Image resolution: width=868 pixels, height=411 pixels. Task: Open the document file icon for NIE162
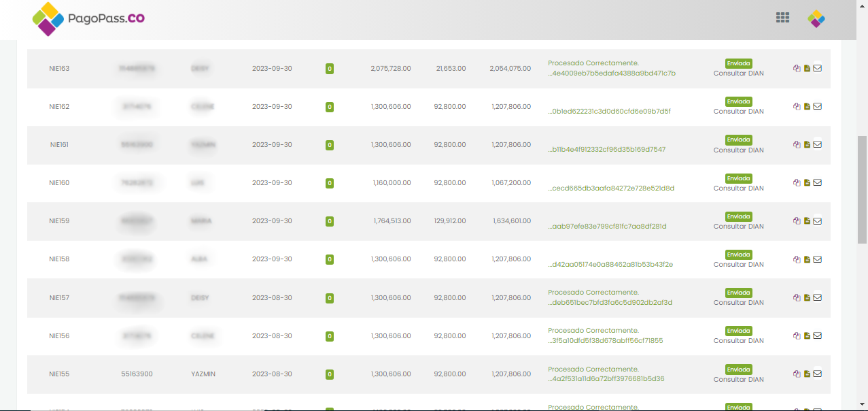pyautogui.click(x=807, y=107)
